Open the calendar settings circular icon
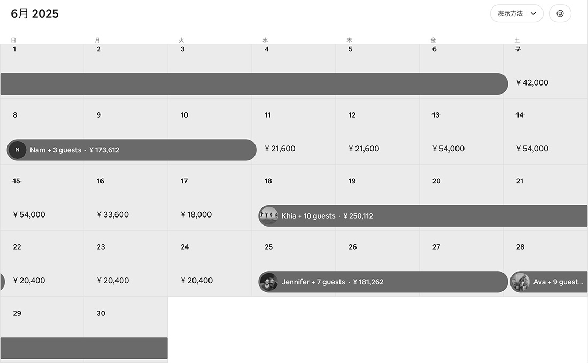This screenshot has height=364, width=588. (560, 13)
